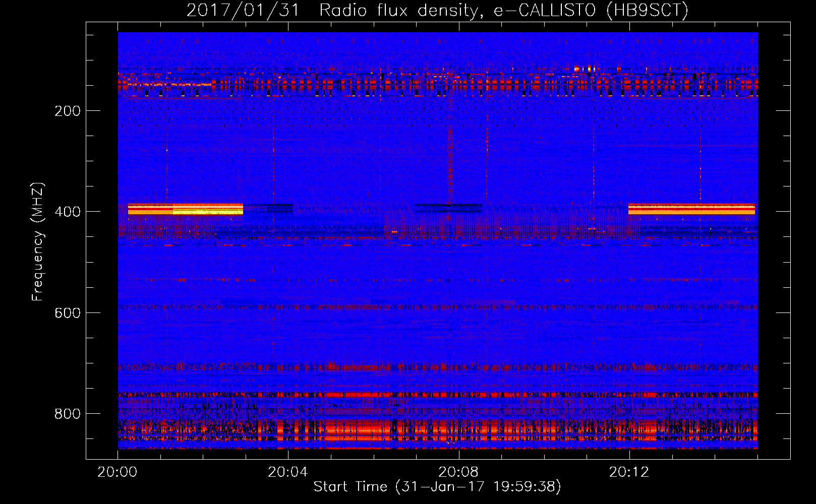Image resolution: width=816 pixels, height=504 pixels.
Task: Click the "20:08" time tick label
Action: point(458,472)
